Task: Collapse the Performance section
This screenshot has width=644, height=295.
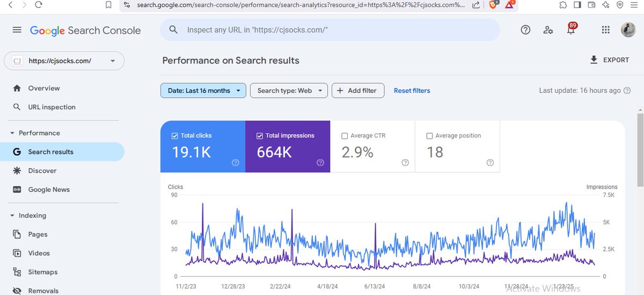Action: coord(12,133)
